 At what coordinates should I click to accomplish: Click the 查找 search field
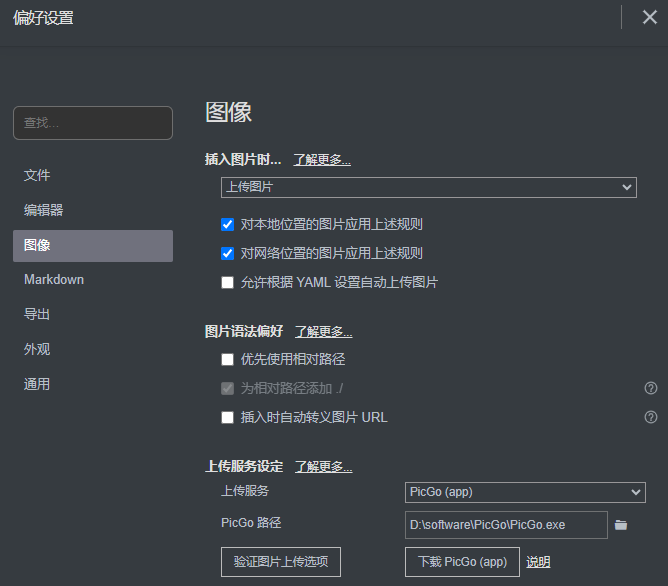(93, 123)
